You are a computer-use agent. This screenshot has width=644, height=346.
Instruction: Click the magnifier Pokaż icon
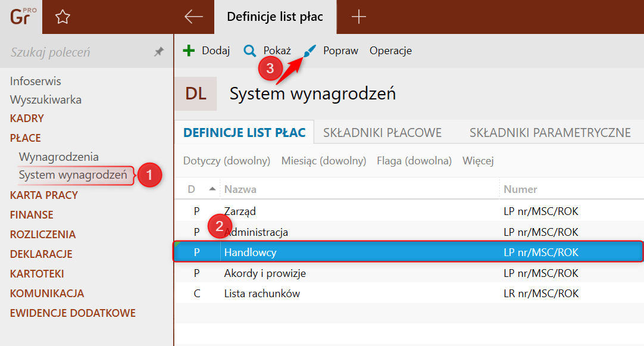(x=249, y=51)
